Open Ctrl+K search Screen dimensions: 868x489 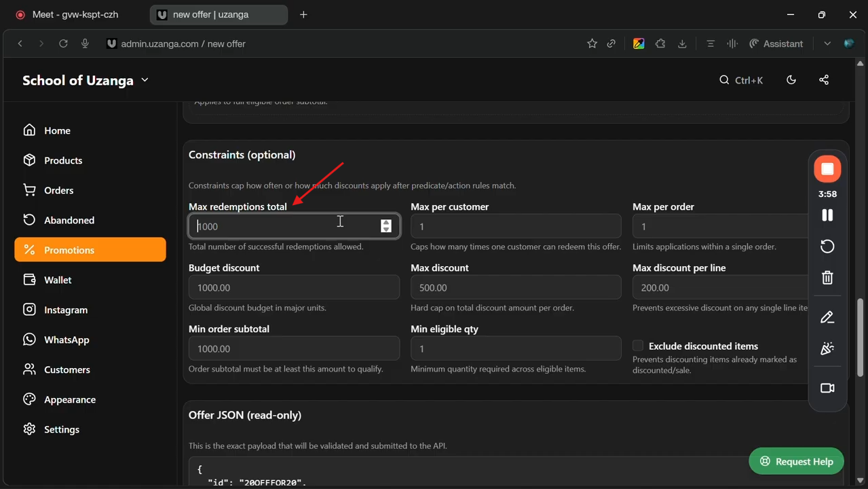point(741,80)
